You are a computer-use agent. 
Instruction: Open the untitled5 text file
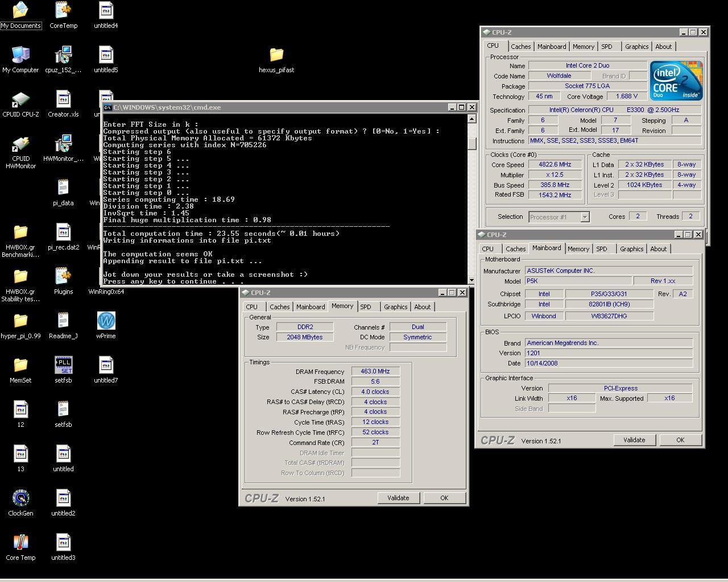[106, 60]
